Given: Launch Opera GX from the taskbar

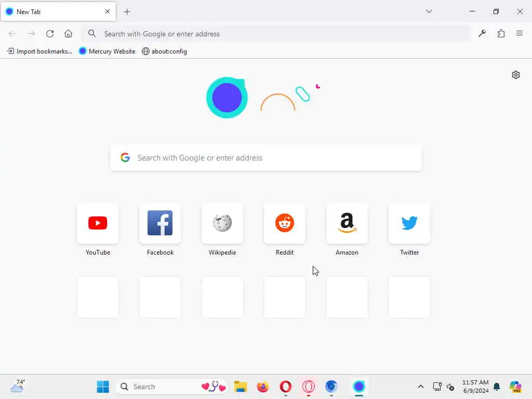Looking at the screenshot, I should pyautogui.click(x=309, y=387).
